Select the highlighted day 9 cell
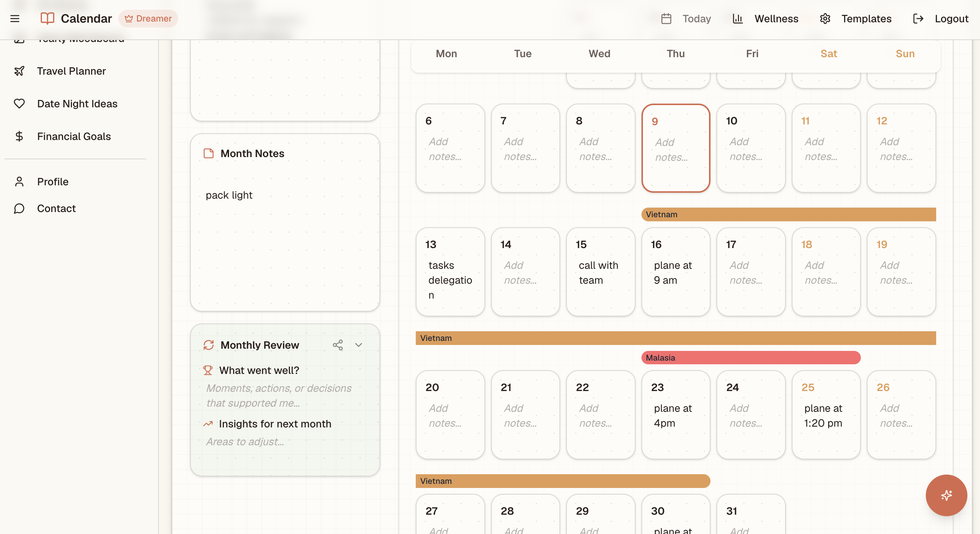Image resolution: width=980 pixels, height=534 pixels. 676,148
